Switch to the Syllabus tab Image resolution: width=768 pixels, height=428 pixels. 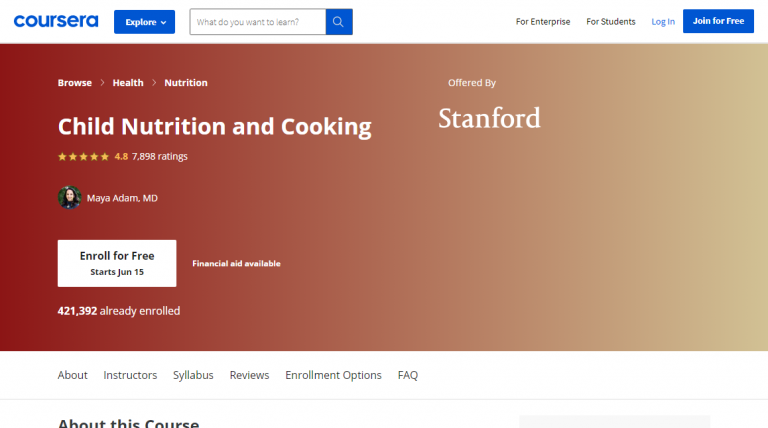click(193, 375)
